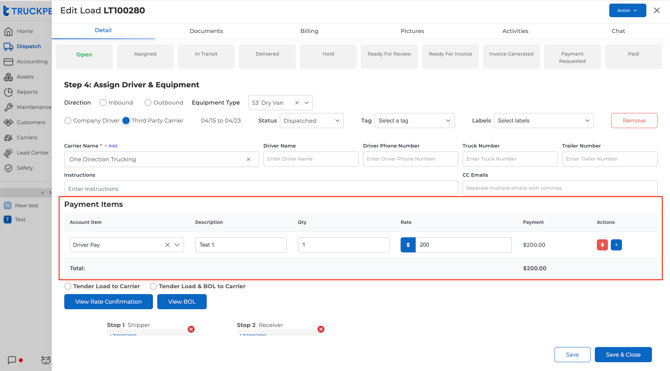This screenshot has height=371, width=670.
Task: Click the Instructions input field
Action: tap(261, 188)
